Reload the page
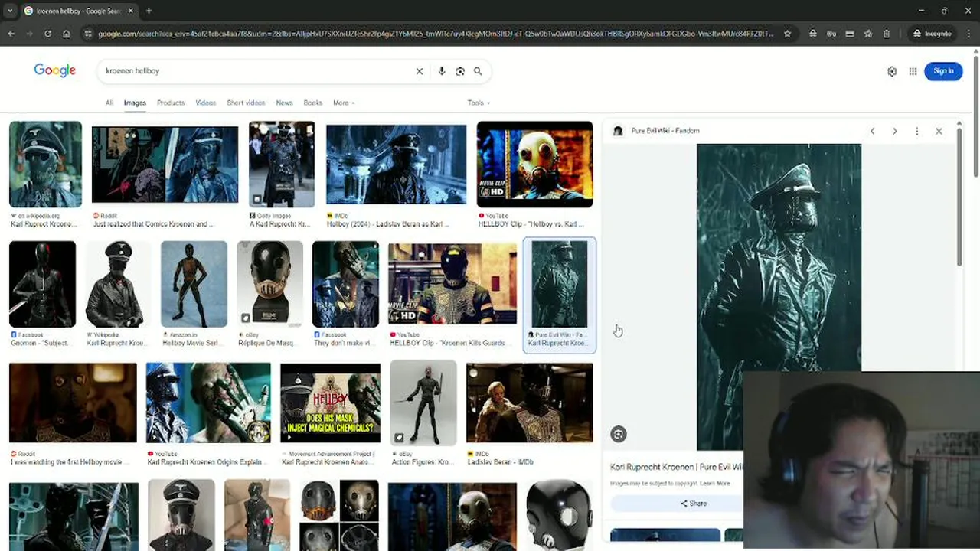This screenshot has height=551, width=980. coord(48,34)
